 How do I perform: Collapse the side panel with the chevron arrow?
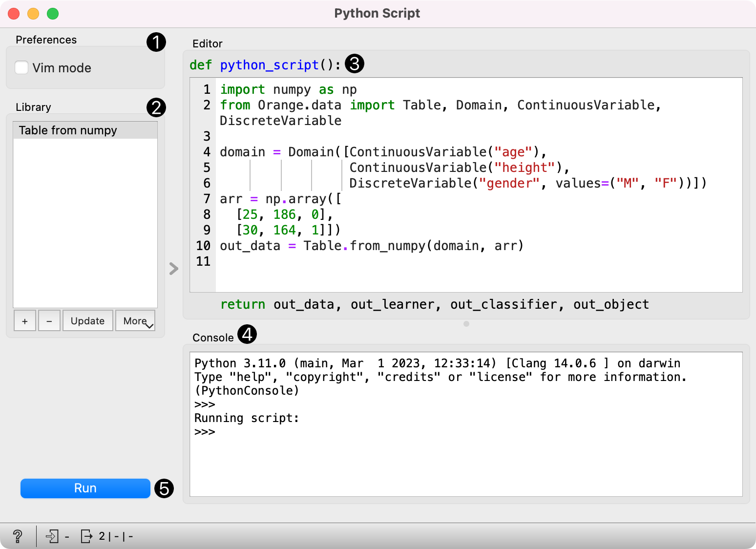174,269
